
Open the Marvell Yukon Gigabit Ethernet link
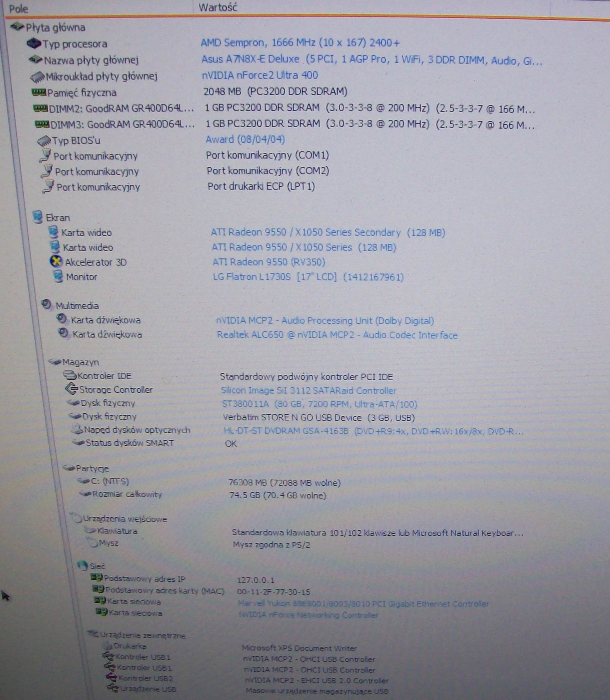(x=364, y=604)
